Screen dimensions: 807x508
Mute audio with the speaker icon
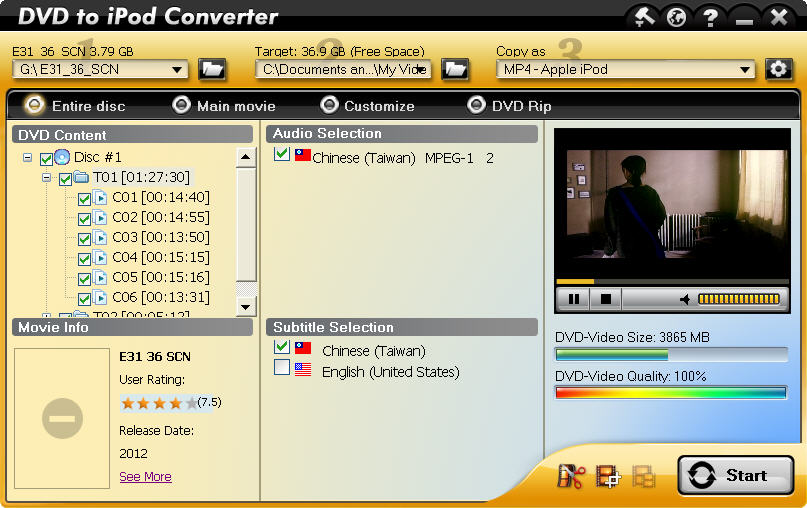click(x=685, y=299)
